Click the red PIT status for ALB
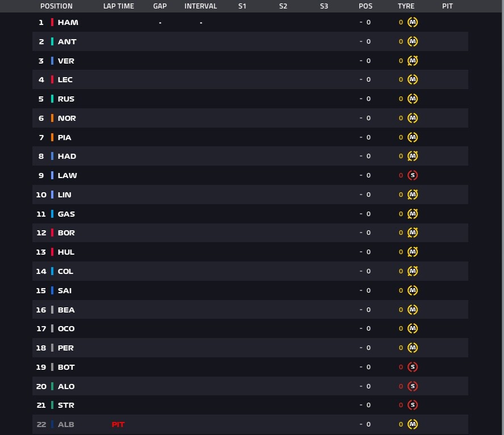The width and height of the screenshot is (504, 435). [x=118, y=424]
